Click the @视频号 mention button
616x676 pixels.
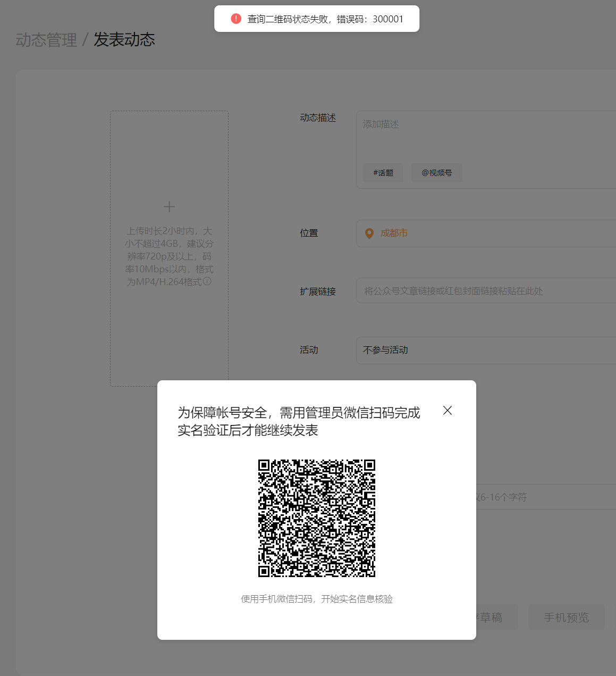tap(436, 173)
